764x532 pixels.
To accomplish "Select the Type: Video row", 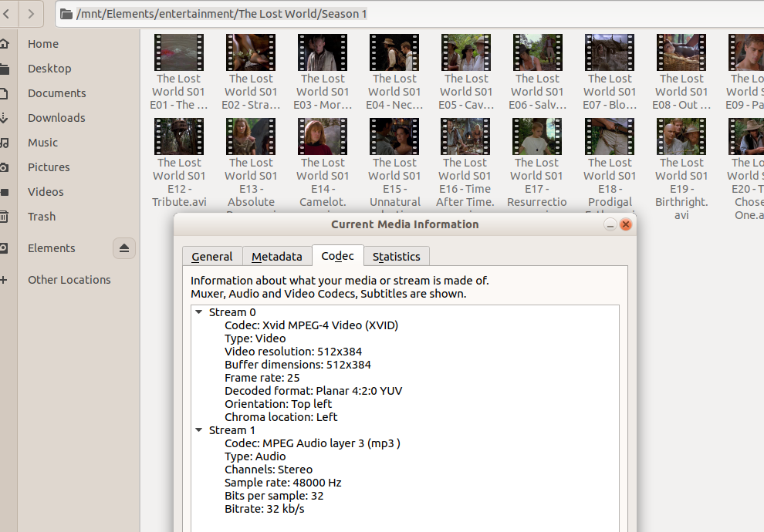I will (x=255, y=338).
